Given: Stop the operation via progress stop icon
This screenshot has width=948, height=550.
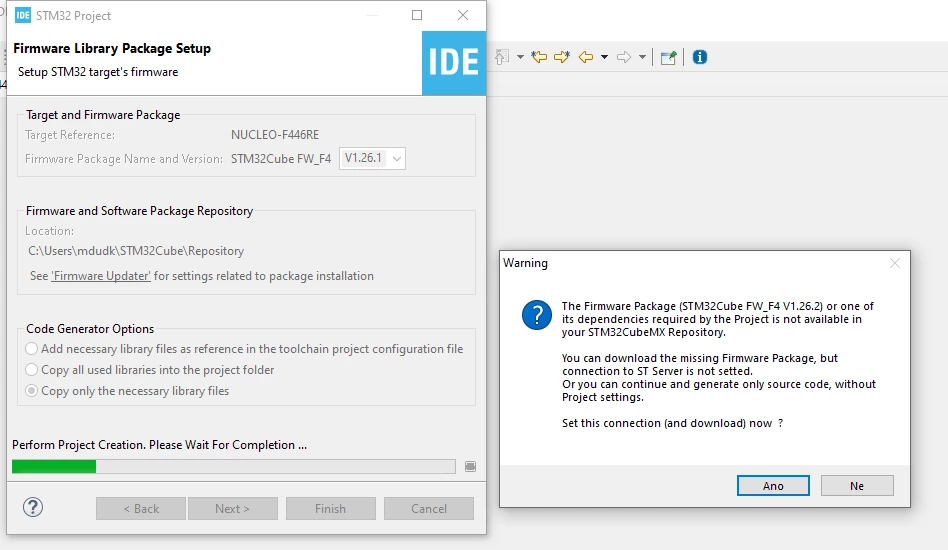Looking at the screenshot, I should pyautogui.click(x=470, y=466).
